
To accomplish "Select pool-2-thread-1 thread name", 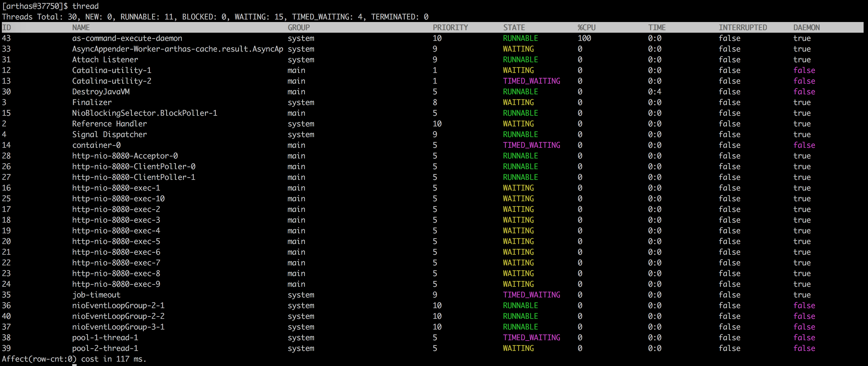I will 105,348.
